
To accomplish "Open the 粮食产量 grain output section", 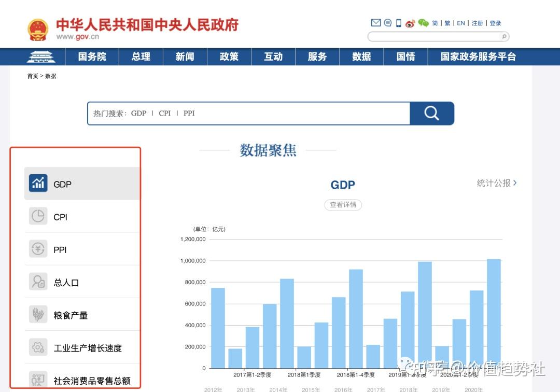I will 70,314.
